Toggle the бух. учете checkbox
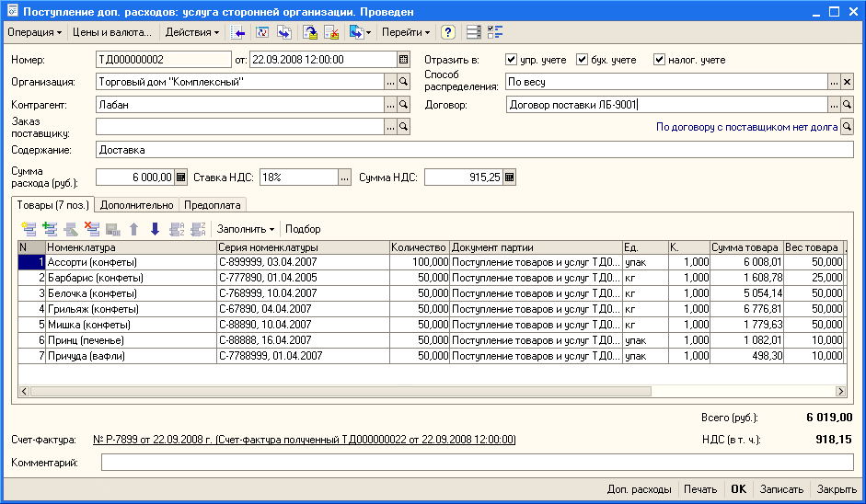 [x=582, y=60]
